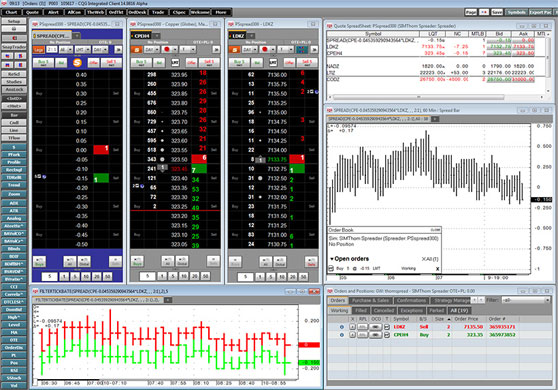
Task: Click the orange S spreader icon
Action: pos(77,63)
